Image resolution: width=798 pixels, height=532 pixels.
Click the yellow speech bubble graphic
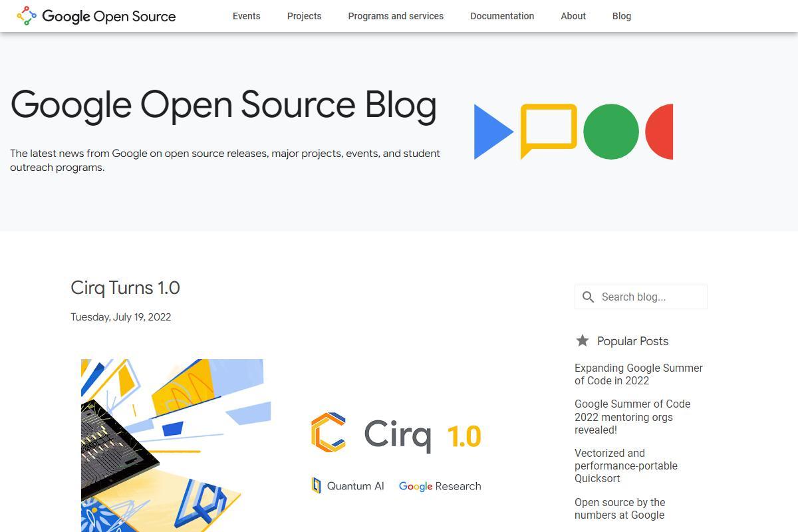549,131
